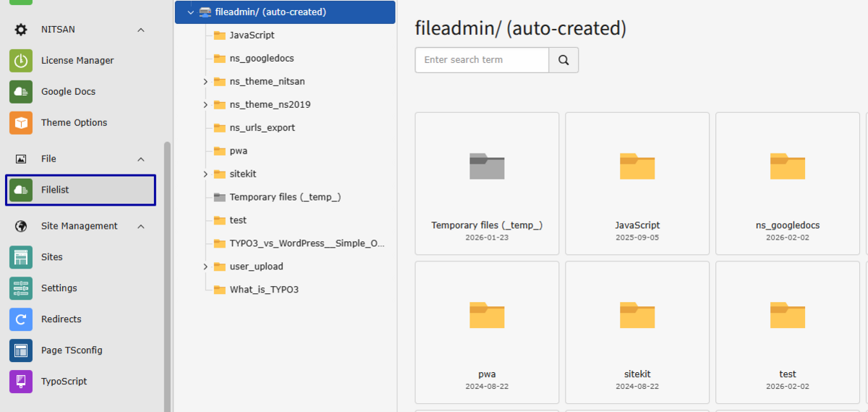Viewport: 868px width, 412px height.
Task: Click the Redirects module icon
Action: 21,319
